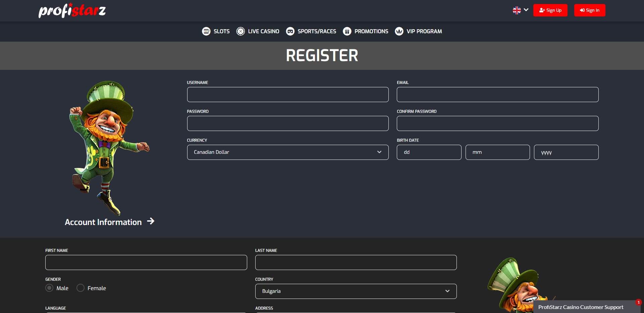Viewport: 644px width, 313px height.
Task: Open the PROMOTIONS menu item
Action: coord(371,31)
